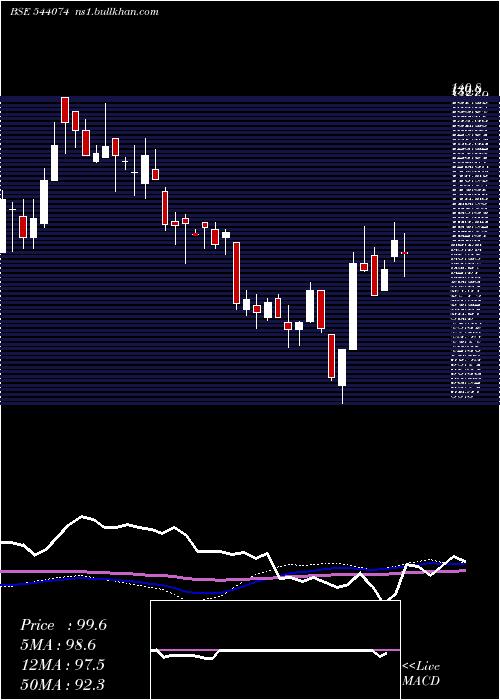Click the 140.8 top price axis label
This screenshot has width=500, height=700.
coord(466,88)
